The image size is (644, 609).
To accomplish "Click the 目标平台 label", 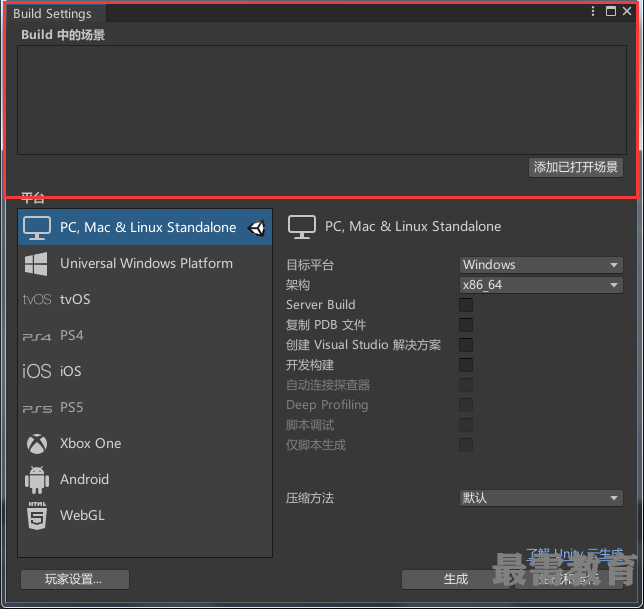I will [310, 265].
